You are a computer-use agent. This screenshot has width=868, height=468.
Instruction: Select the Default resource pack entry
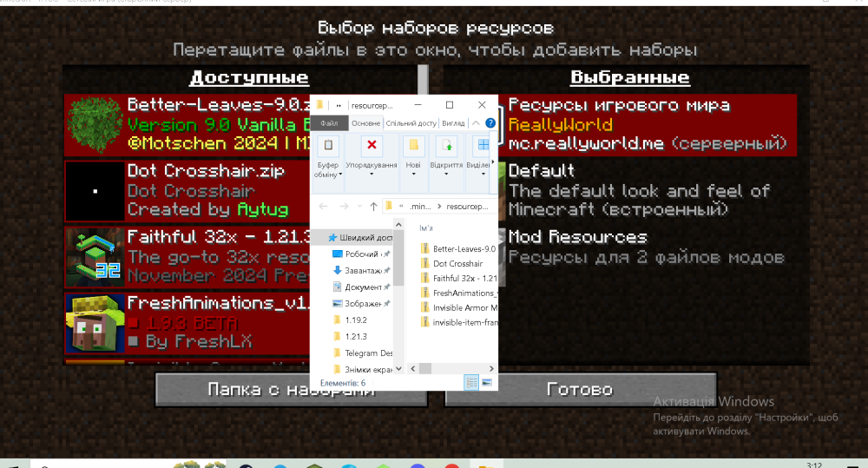[648, 191]
